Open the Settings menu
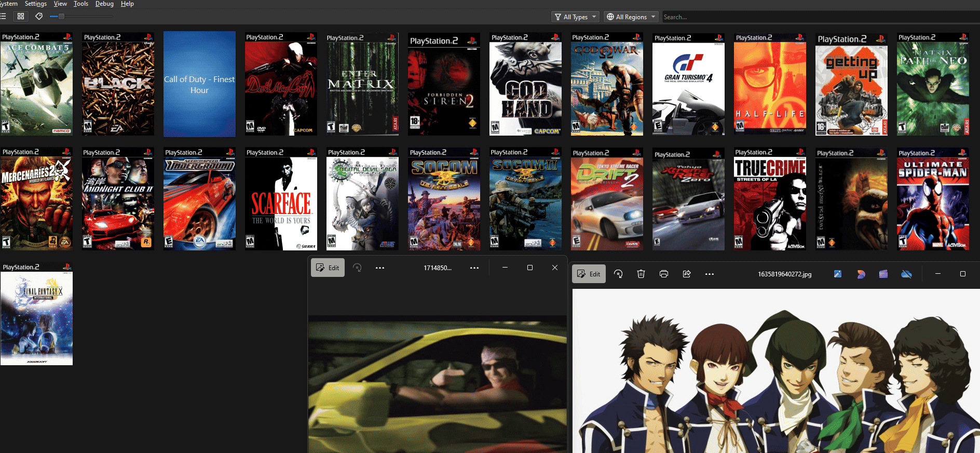 click(36, 4)
